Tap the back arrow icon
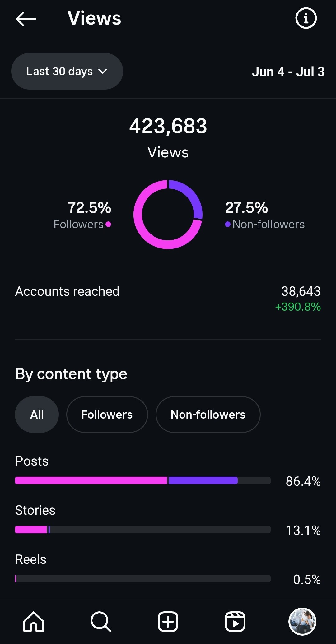Viewport: 336px width, 644px height. pyautogui.click(x=26, y=19)
